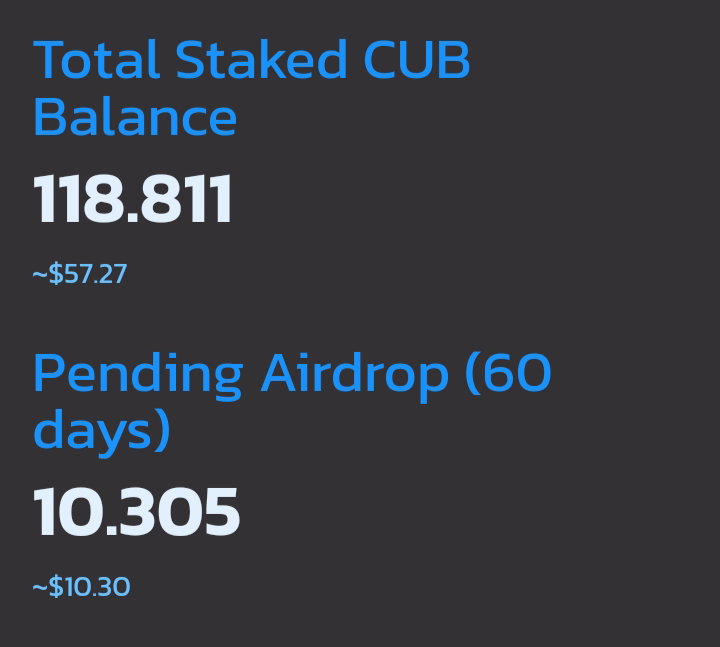Click the tilde before $57.27
Screen dimensions: 720x647
[x=40, y=275]
